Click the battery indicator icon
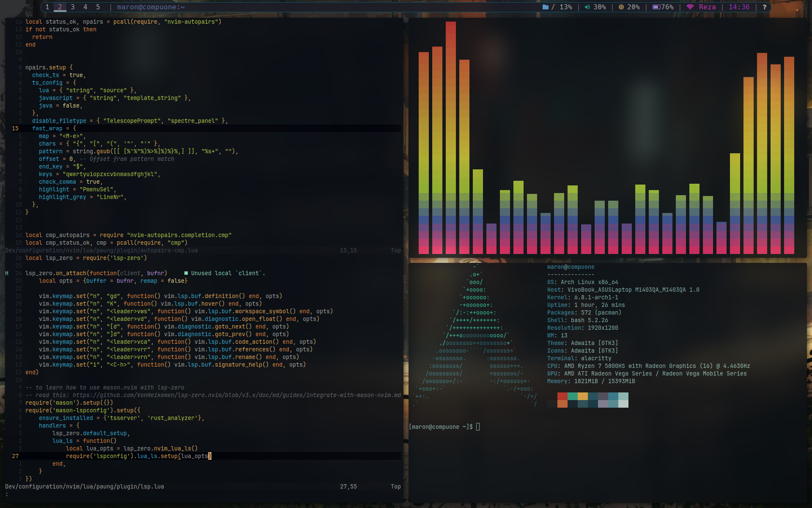 click(656, 7)
